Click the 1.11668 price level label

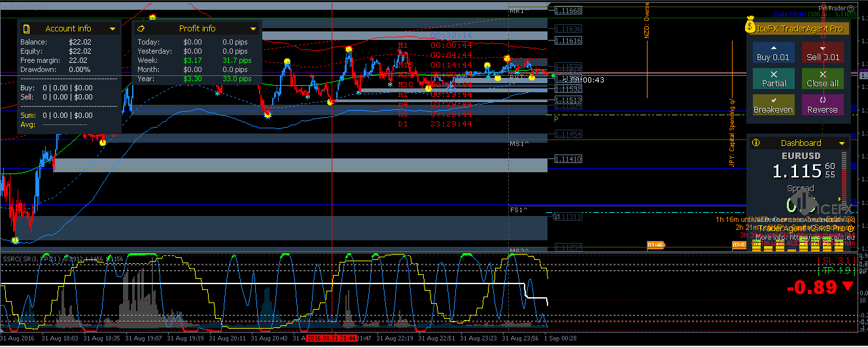click(568, 10)
